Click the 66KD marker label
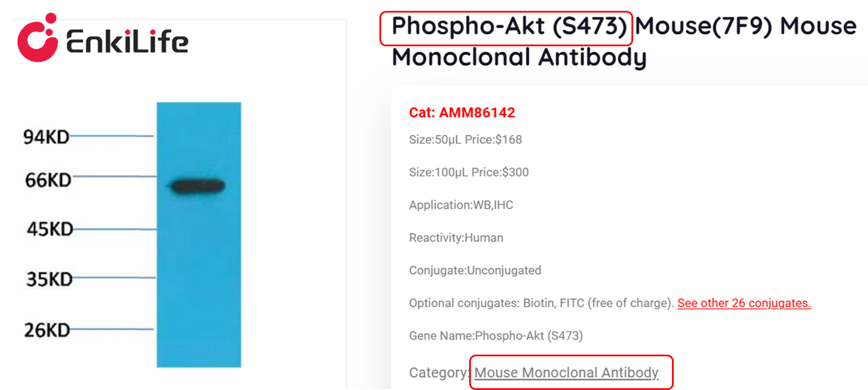 pyautogui.click(x=48, y=180)
